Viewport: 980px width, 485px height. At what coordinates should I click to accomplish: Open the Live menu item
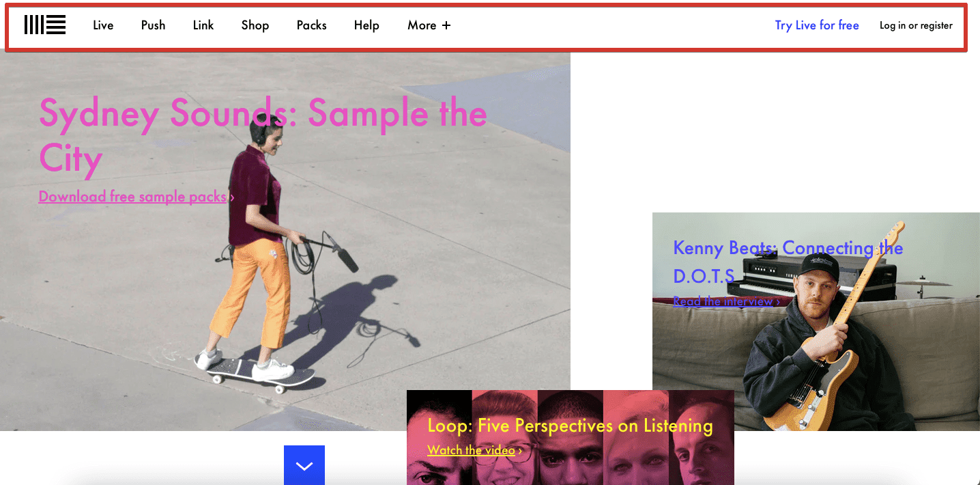click(103, 25)
